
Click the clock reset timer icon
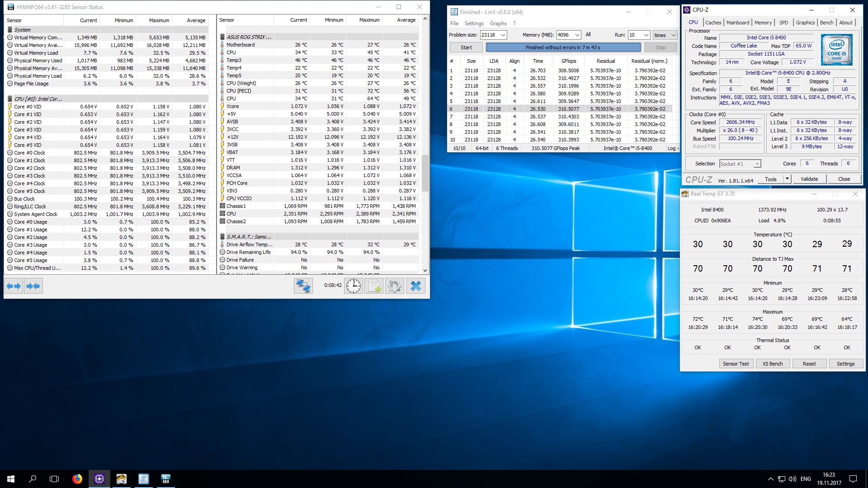[x=354, y=286]
